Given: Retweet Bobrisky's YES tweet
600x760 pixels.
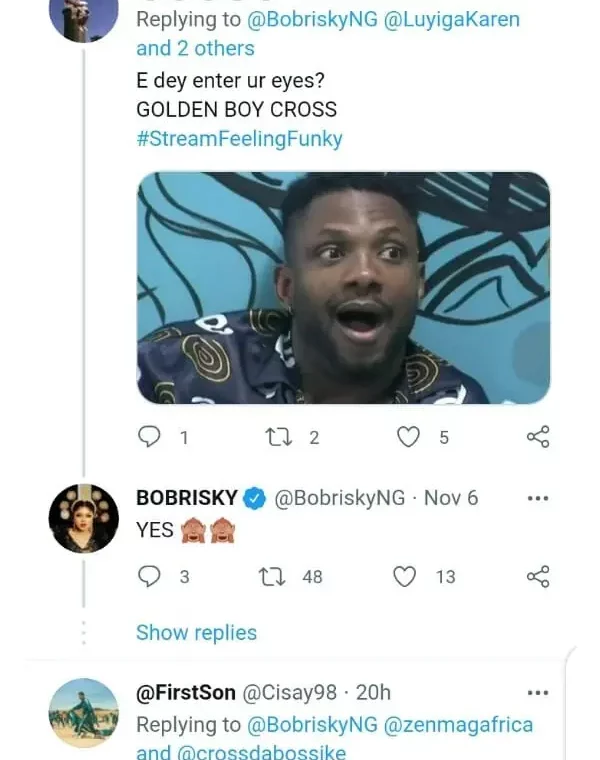Looking at the screenshot, I should click(270, 576).
